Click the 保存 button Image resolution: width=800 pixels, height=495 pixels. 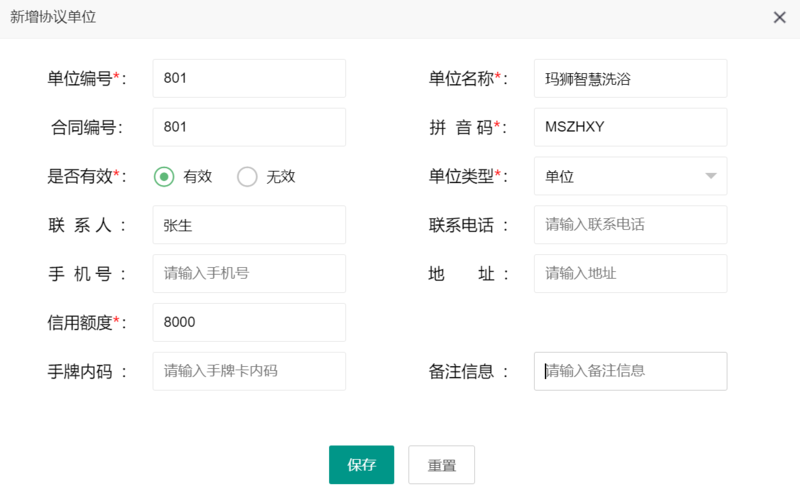(361, 464)
